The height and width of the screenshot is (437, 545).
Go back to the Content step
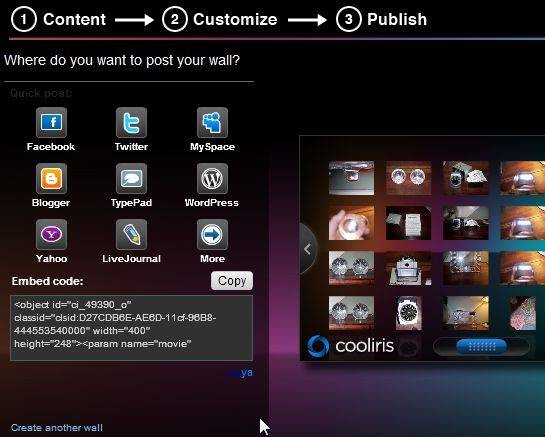58,19
